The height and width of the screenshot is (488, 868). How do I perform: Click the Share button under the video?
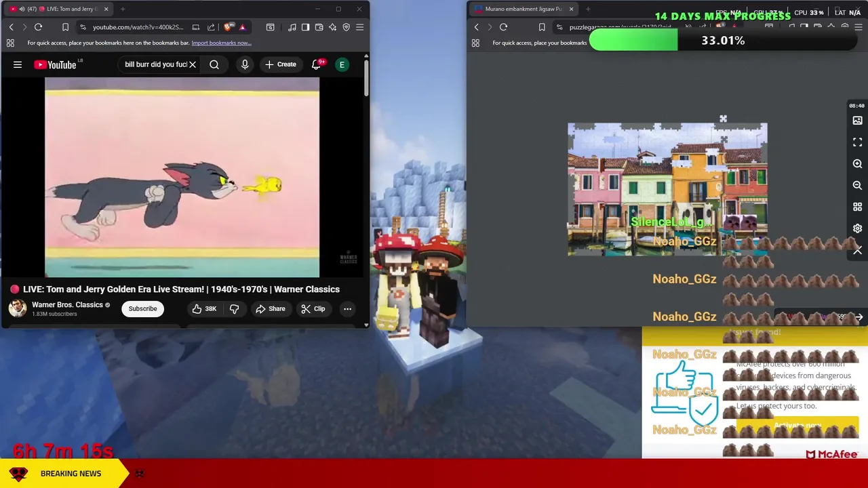coord(270,308)
